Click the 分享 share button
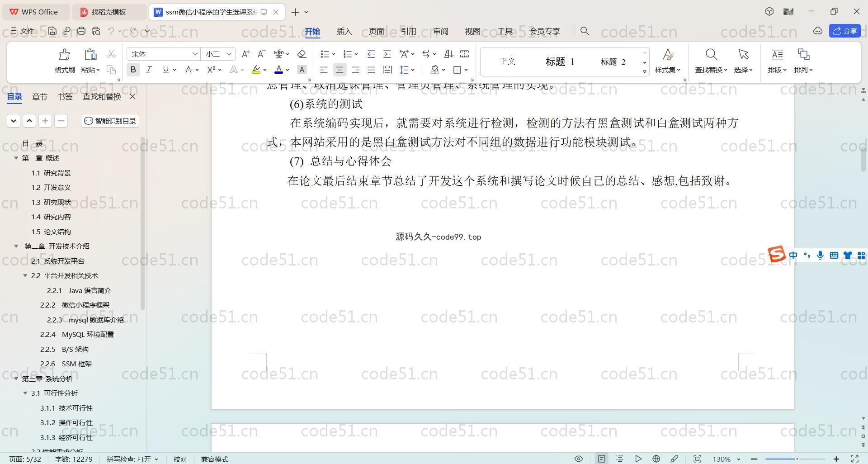This screenshot has width=868, height=464. click(845, 31)
